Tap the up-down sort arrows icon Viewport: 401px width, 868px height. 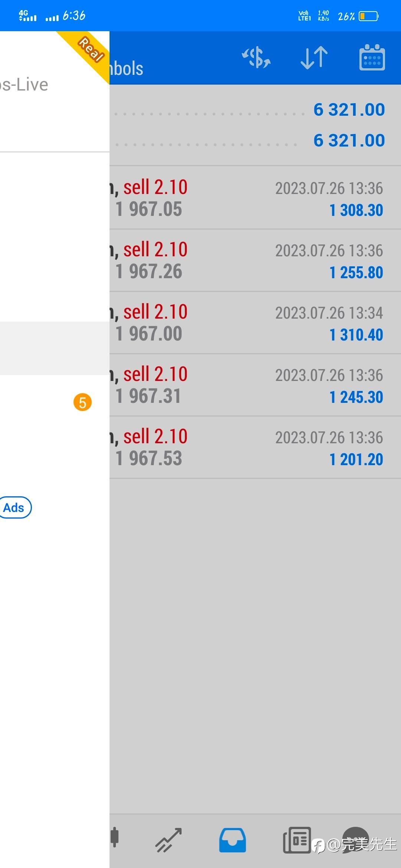pos(314,58)
